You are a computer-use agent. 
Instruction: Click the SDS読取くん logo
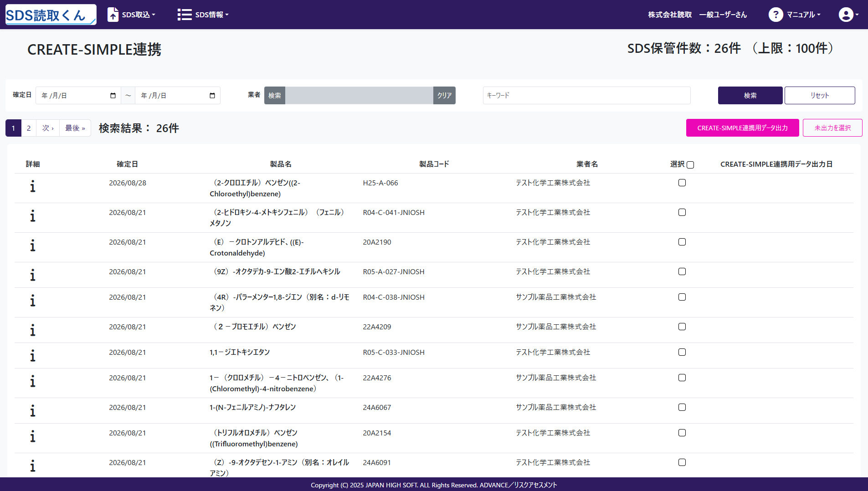tap(51, 15)
